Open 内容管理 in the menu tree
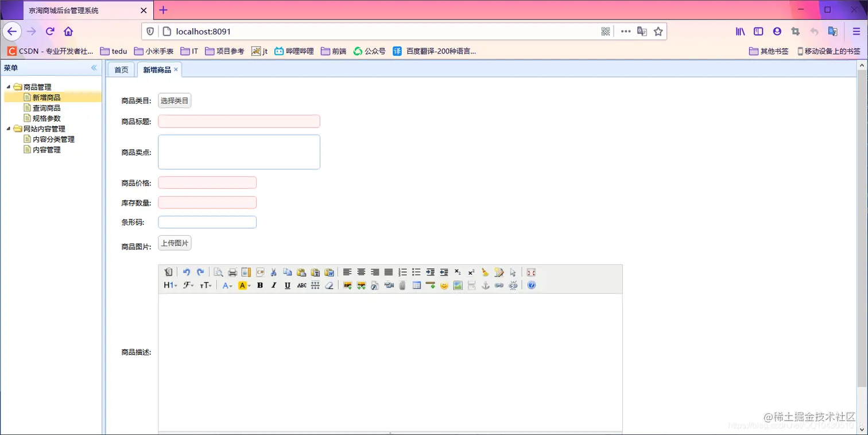Image resolution: width=868 pixels, height=435 pixels. [46, 149]
